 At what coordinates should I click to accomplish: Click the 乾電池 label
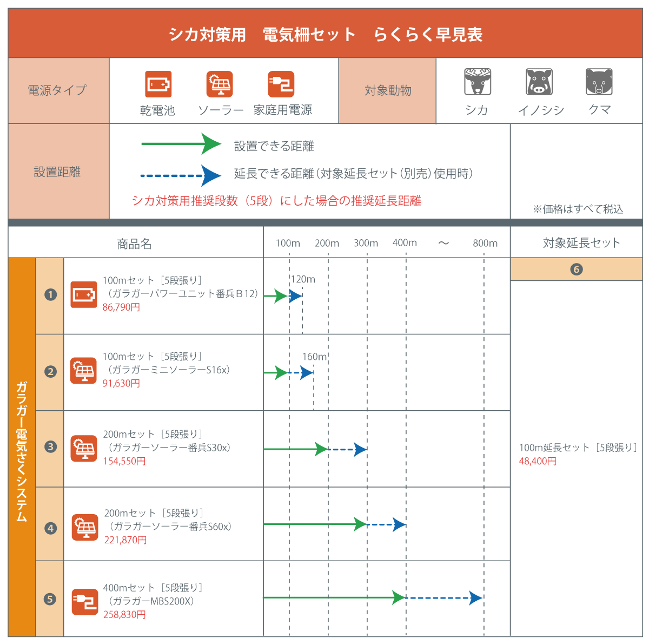click(x=157, y=110)
